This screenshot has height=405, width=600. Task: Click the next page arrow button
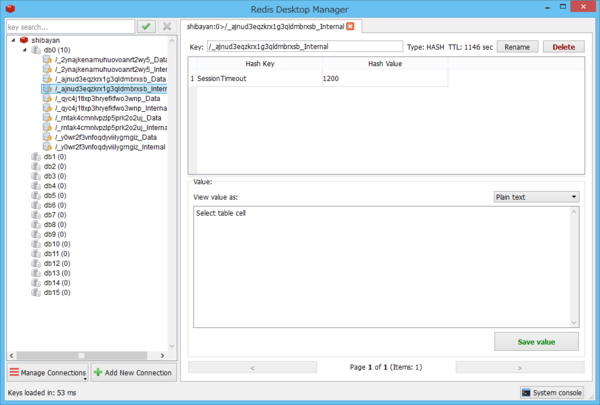click(520, 367)
